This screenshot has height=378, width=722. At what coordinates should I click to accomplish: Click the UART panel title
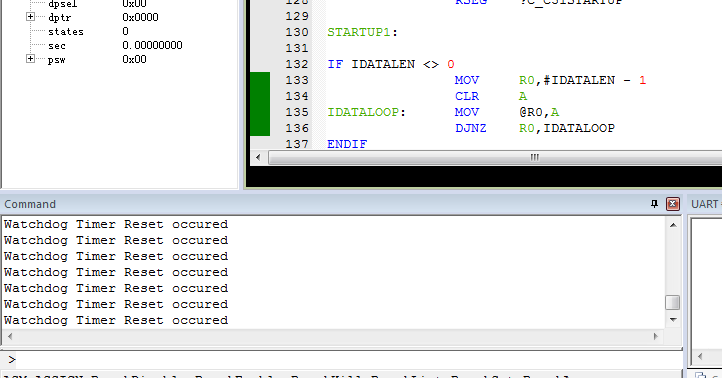tap(705, 204)
